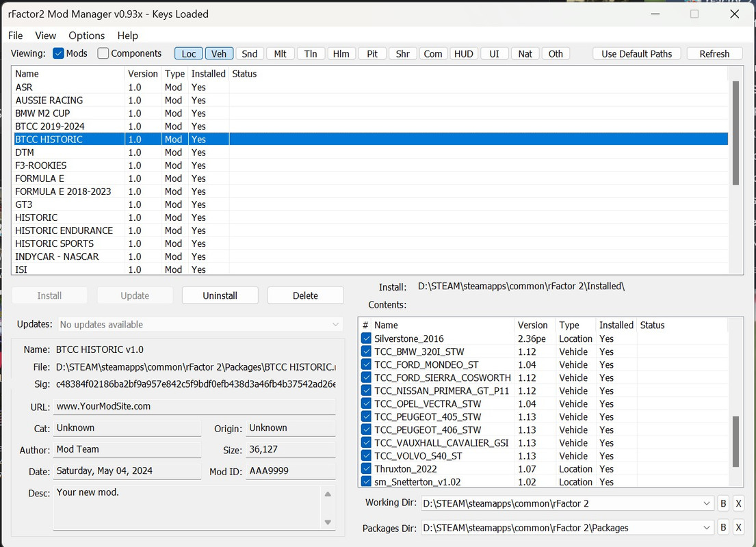Select the BTCC 2019-2024 row
Screen dimensions: 756x547
[372, 126]
